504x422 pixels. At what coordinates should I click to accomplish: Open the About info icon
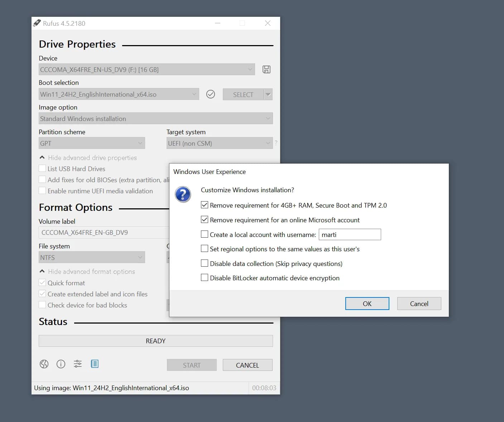pos(61,364)
